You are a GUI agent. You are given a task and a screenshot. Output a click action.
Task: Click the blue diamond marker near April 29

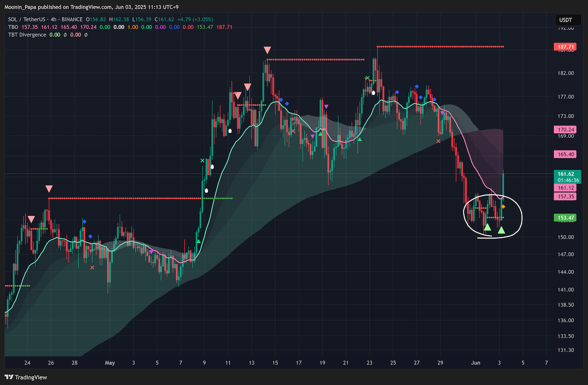point(84,222)
